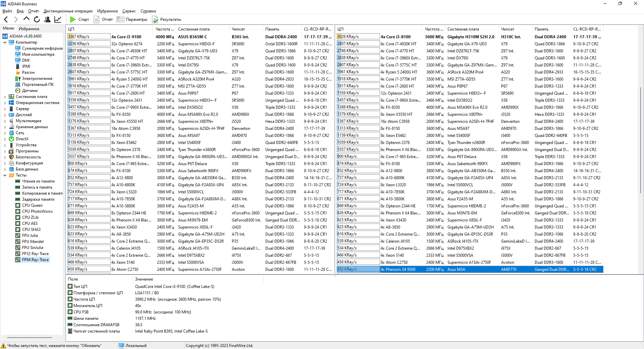Select the Задержка памяти test
This screenshot has height=349, width=644.
tap(35, 199)
